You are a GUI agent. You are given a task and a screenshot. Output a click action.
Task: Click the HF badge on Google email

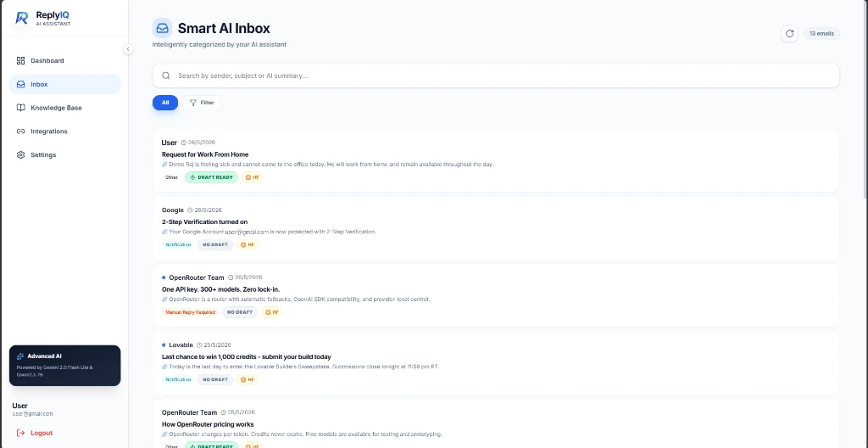[x=248, y=244]
